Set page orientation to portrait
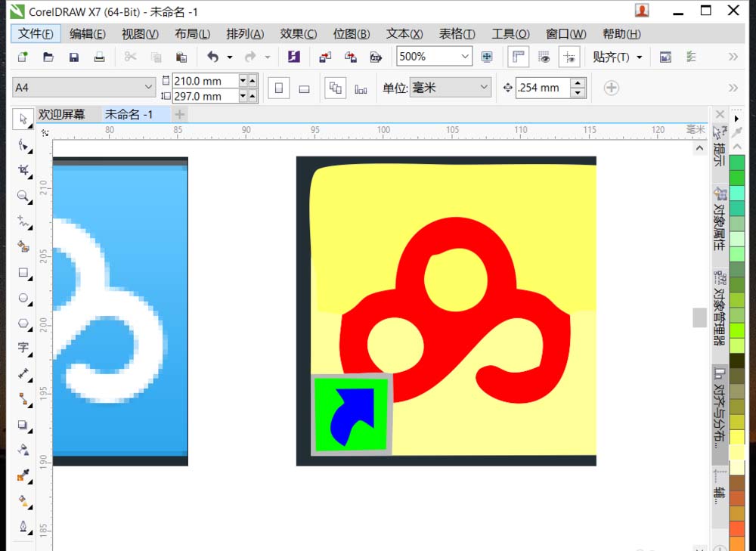 (x=279, y=88)
